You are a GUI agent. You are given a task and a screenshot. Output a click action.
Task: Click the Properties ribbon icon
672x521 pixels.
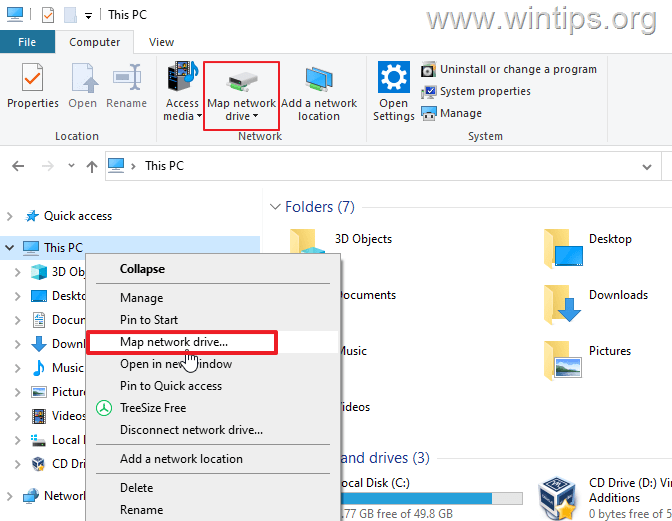coord(33,85)
